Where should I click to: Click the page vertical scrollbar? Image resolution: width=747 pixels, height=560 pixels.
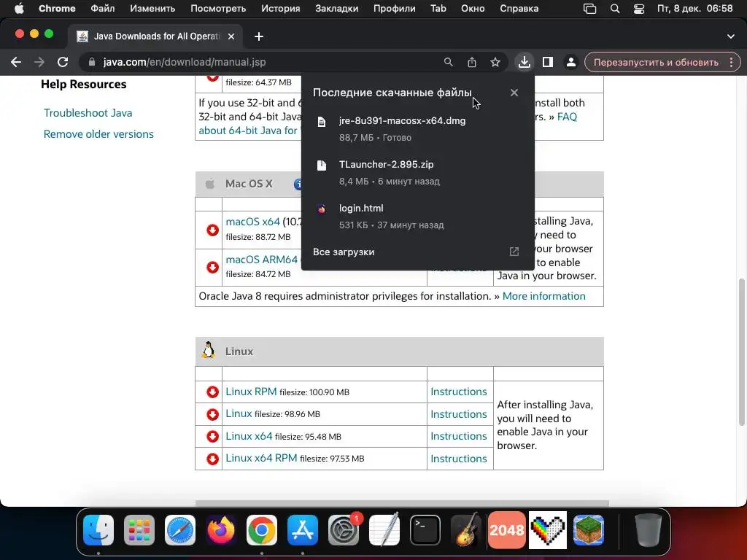741,351
